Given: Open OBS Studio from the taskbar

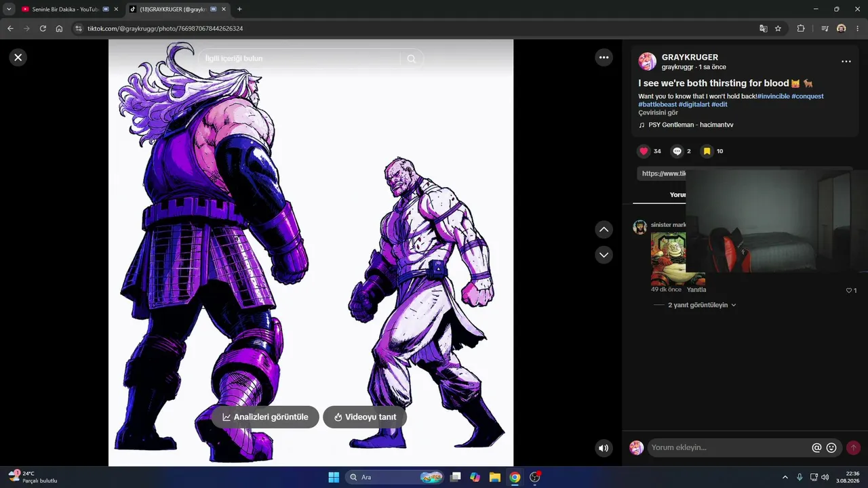Looking at the screenshot, I should [535, 477].
